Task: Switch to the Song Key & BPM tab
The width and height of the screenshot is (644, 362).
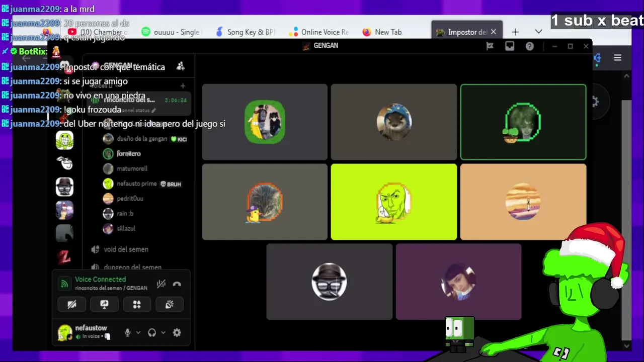Action: pos(245,32)
